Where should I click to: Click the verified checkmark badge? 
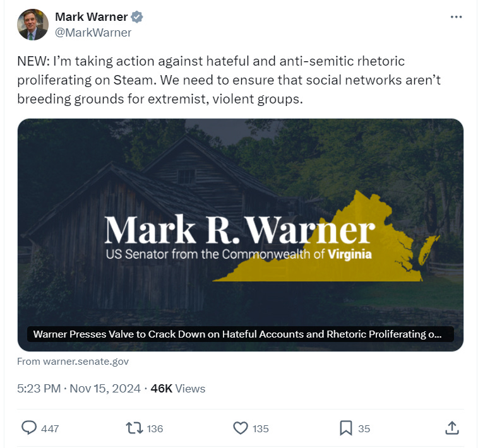pyautogui.click(x=137, y=17)
